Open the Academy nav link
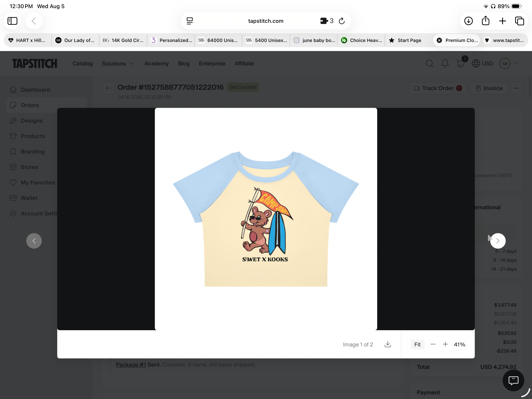This screenshot has height=399, width=532. point(156,64)
